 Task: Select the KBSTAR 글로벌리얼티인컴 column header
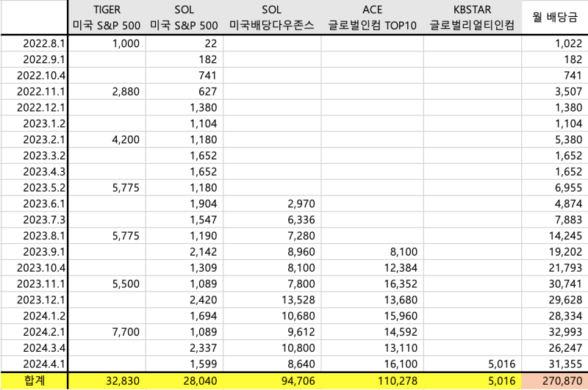tap(473, 17)
